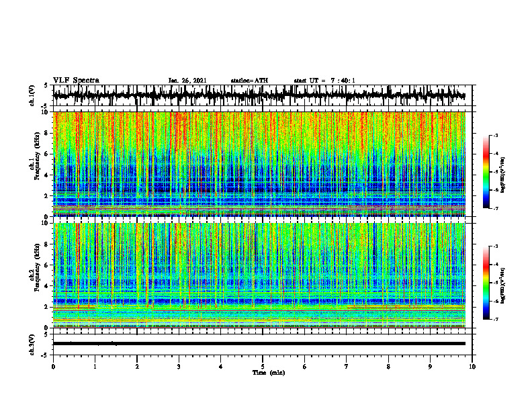Click the ch.3 flat black signal trace
The width and height of the screenshot is (532, 411).
click(259, 344)
